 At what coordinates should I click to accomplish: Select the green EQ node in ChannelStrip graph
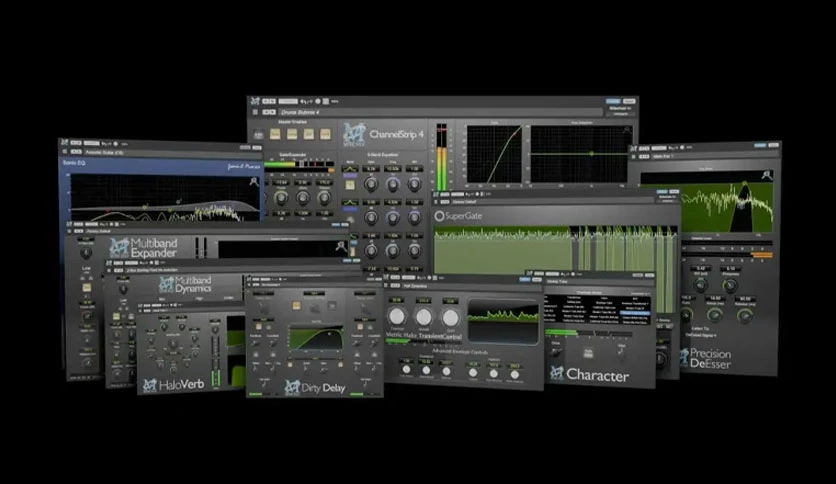pos(591,154)
